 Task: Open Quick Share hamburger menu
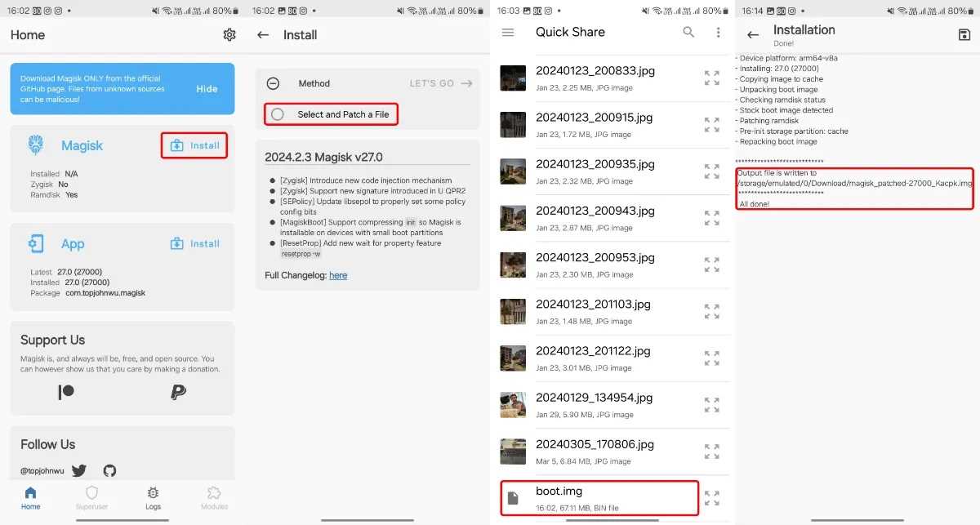coord(508,32)
